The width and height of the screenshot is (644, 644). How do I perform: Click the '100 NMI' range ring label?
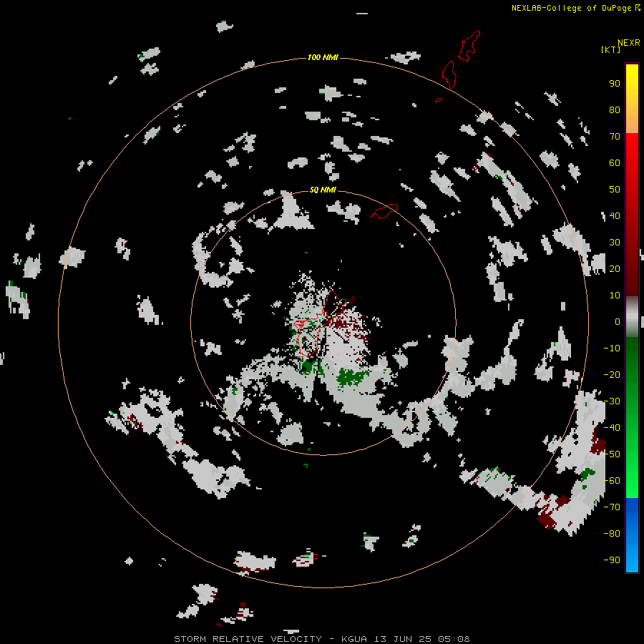(x=323, y=57)
